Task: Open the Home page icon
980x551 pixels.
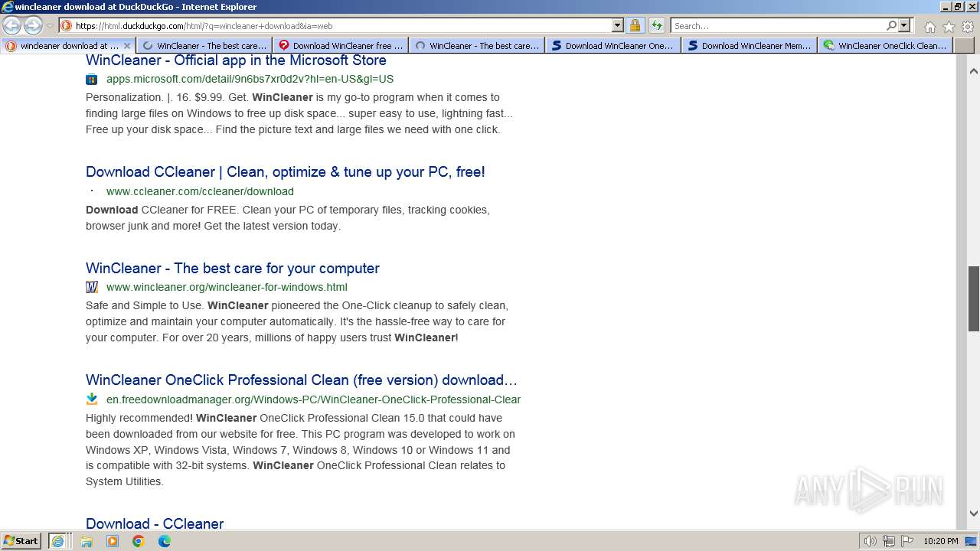Action: [x=929, y=26]
